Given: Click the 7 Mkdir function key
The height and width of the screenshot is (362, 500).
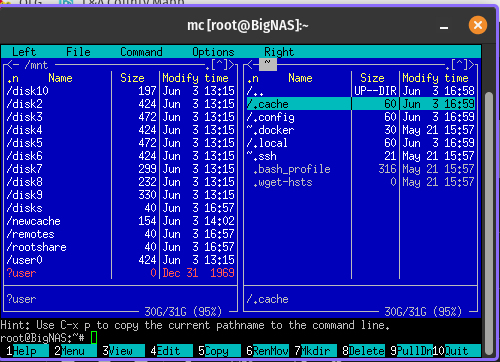Looking at the screenshot, I should 315,351.
